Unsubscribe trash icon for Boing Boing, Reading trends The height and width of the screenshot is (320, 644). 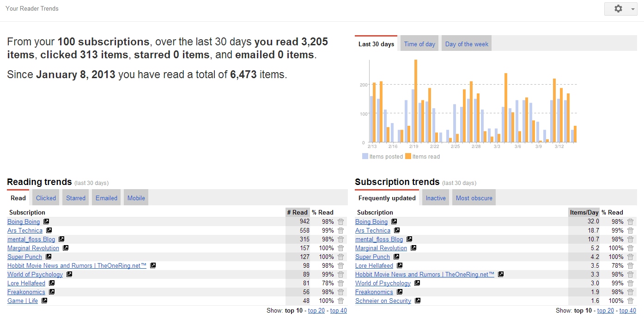pyautogui.click(x=340, y=222)
